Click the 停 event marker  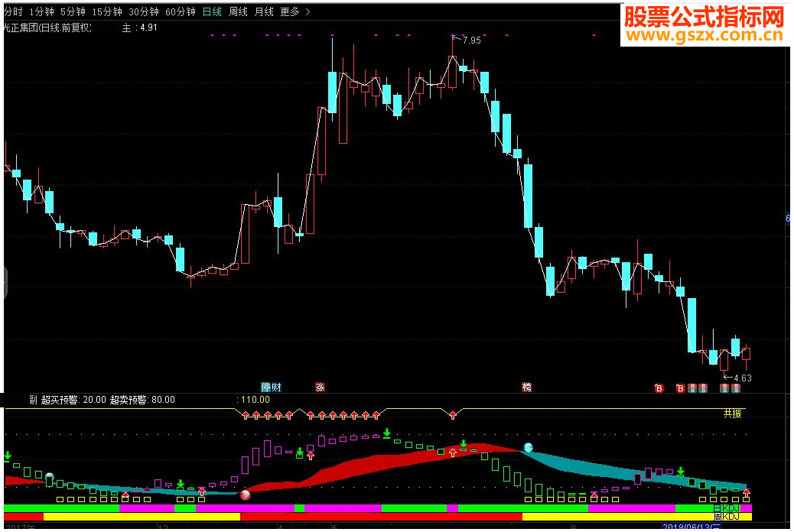266,388
